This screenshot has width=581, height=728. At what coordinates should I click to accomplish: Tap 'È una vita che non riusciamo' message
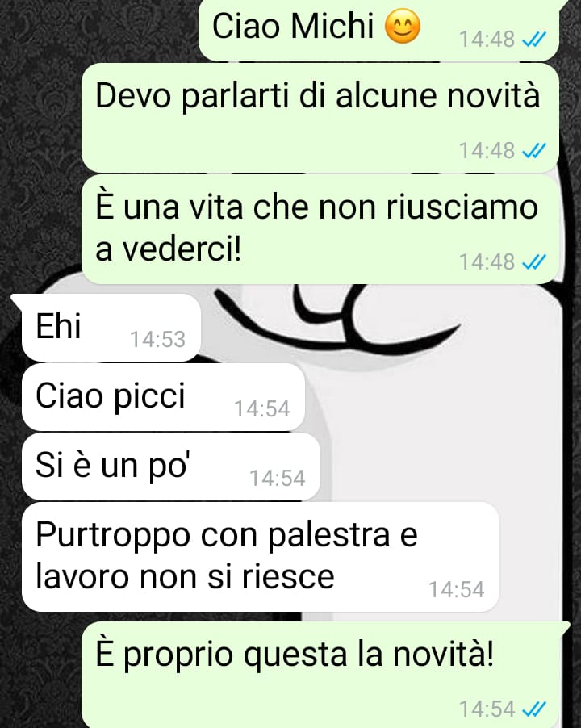tap(320, 229)
